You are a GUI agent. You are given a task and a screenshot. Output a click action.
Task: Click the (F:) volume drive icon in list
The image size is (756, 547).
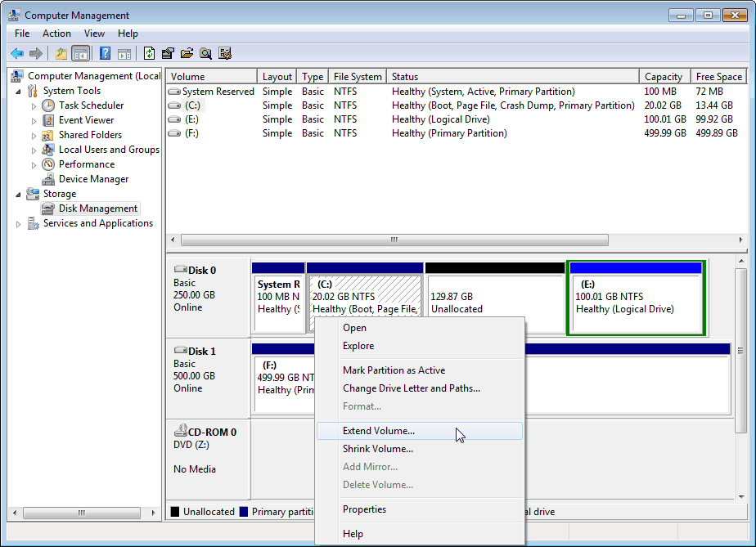(x=174, y=133)
